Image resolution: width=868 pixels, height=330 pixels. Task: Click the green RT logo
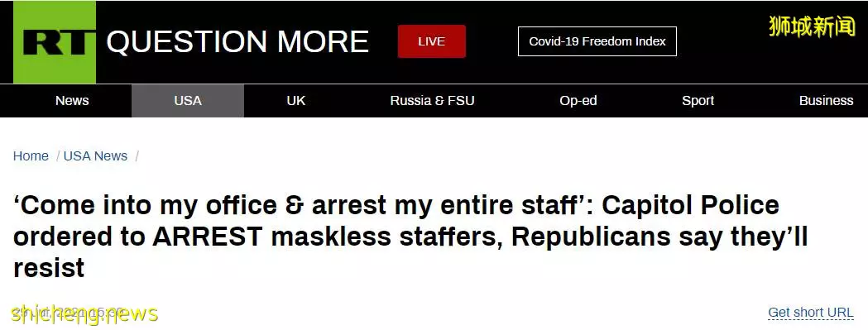pyautogui.click(x=55, y=42)
